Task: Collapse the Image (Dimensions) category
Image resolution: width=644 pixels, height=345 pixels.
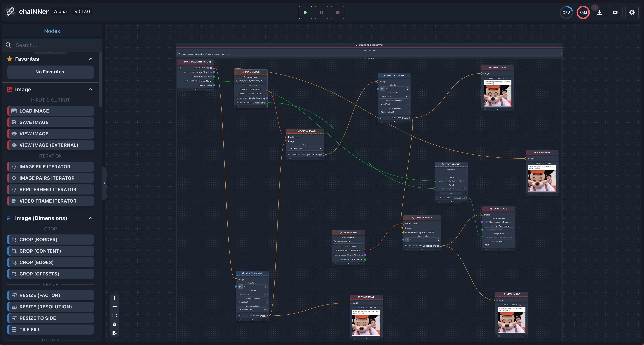Action: (91, 218)
